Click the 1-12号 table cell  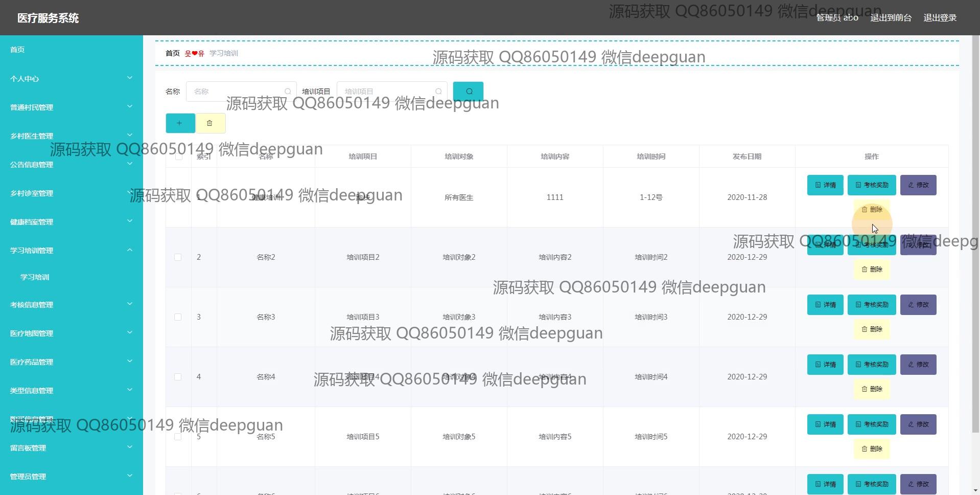pos(651,197)
